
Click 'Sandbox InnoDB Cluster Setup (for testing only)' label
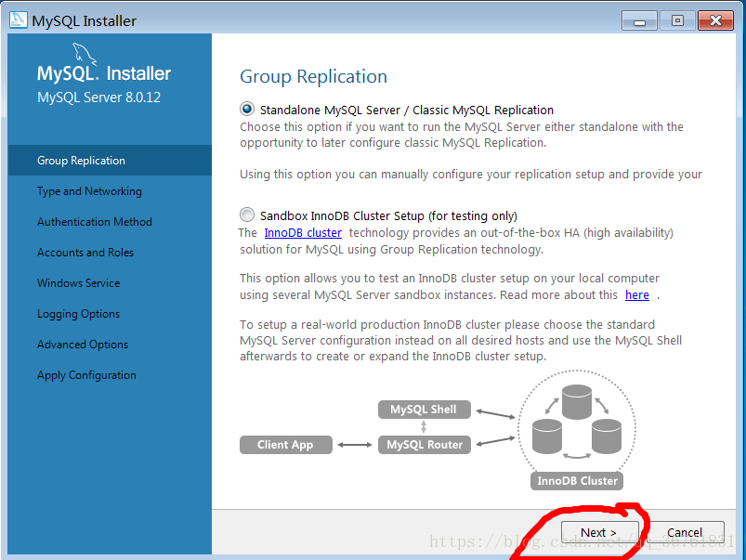pos(388,216)
